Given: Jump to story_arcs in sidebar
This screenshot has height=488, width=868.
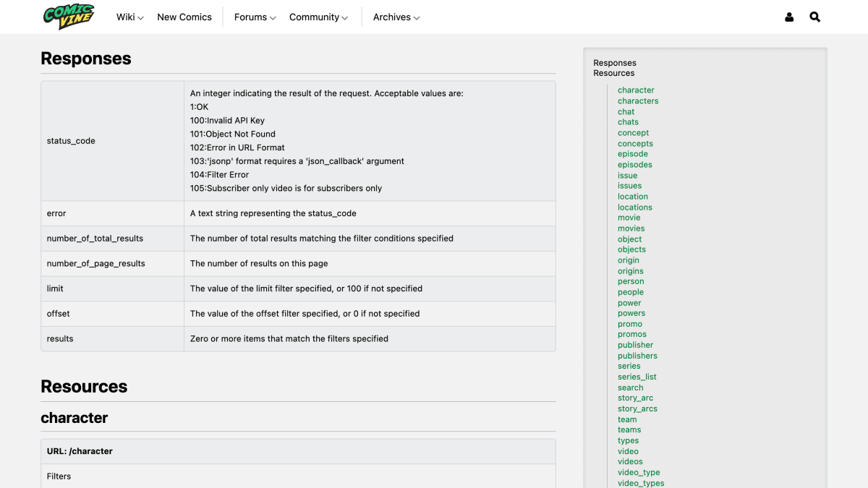Looking at the screenshot, I should point(637,408).
